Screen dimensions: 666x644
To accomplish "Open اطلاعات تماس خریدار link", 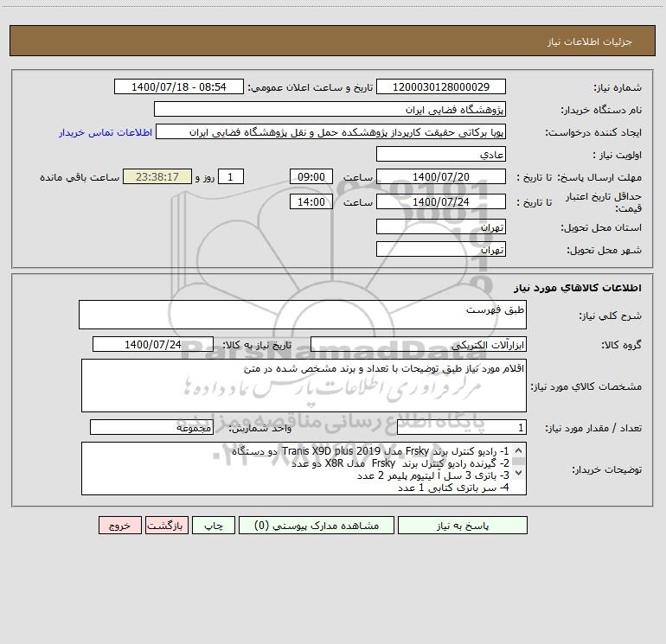I will 106,132.
